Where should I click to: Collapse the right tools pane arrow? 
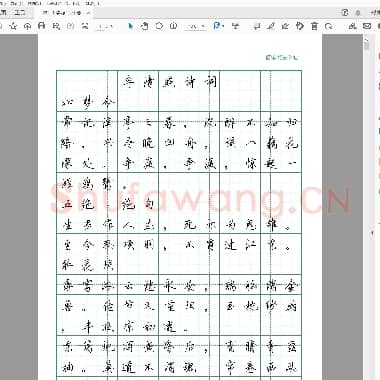tap(372, 233)
